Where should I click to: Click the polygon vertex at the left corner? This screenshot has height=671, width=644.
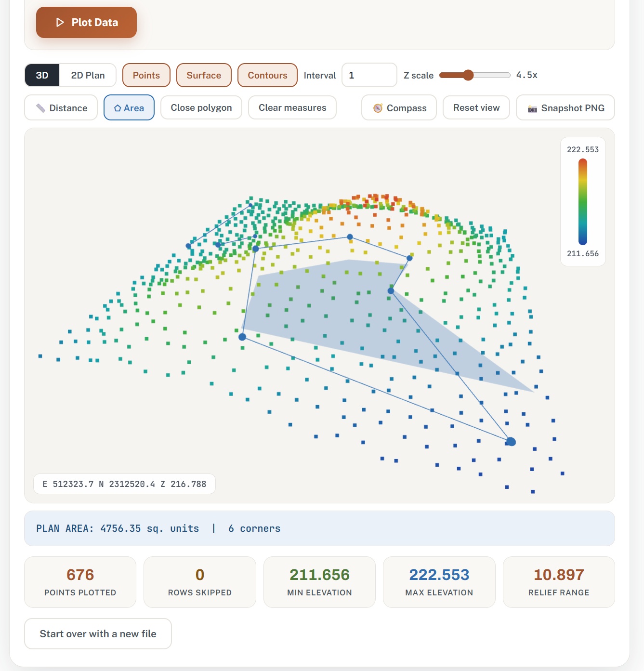pos(242,337)
